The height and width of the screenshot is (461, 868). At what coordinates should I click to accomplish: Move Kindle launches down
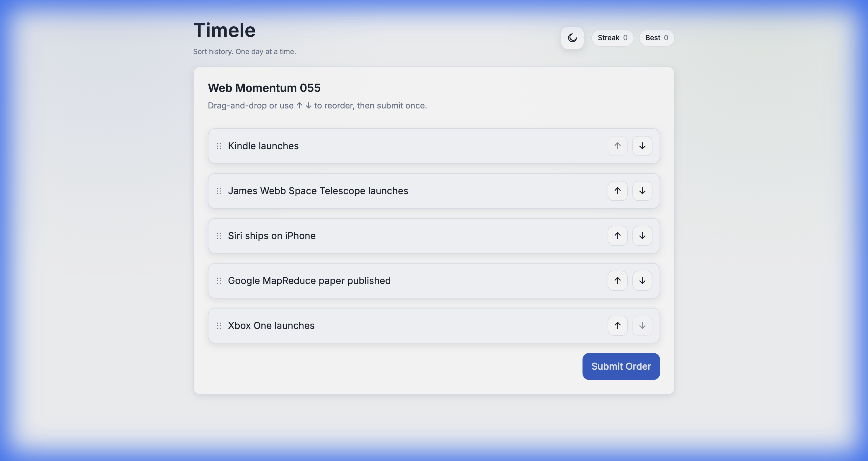pyautogui.click(x=642, y=146)
